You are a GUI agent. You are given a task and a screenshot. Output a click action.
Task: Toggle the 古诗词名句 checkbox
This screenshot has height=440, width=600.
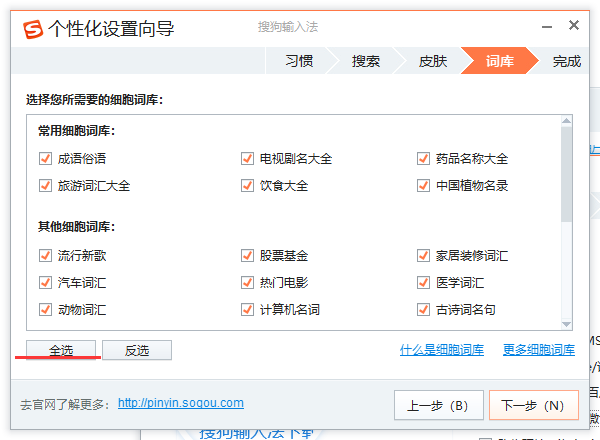(423, 309)
